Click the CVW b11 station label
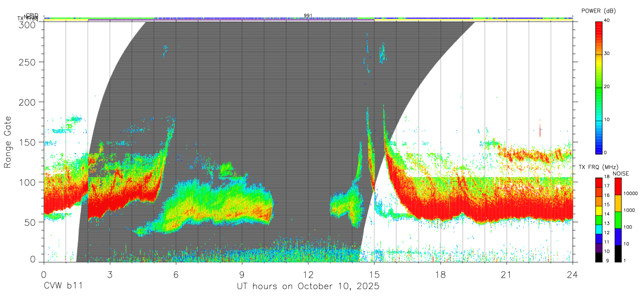 point(63,287)
